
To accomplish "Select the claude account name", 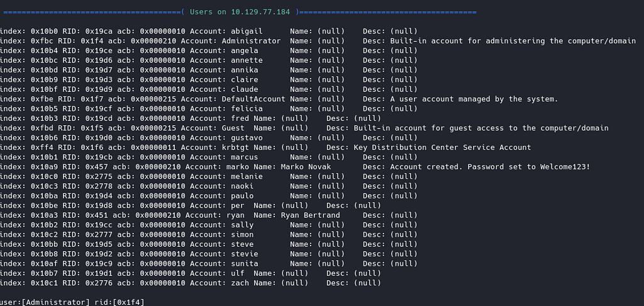I will point(245,89).
